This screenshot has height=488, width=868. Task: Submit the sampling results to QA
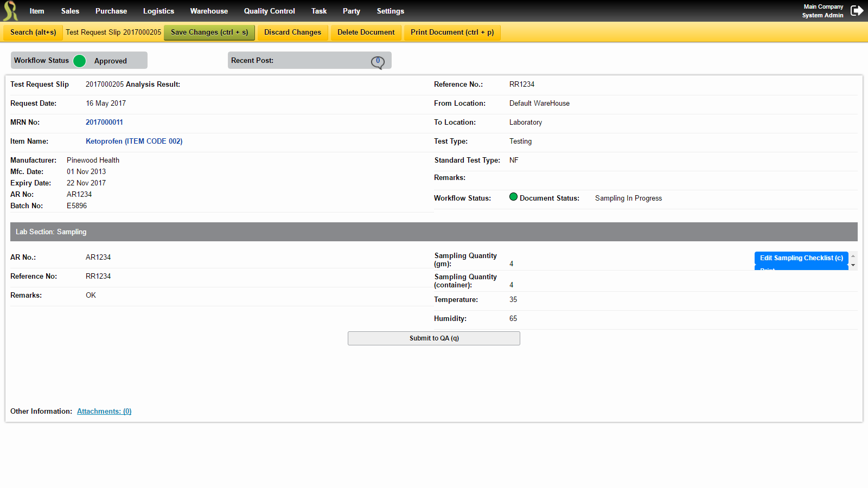[x=433, y=338]
